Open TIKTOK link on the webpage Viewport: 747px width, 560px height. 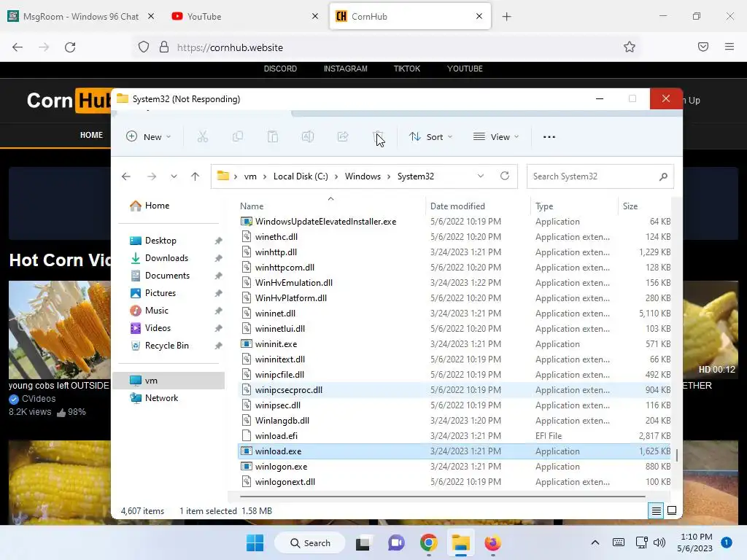[x=407, y=69]
